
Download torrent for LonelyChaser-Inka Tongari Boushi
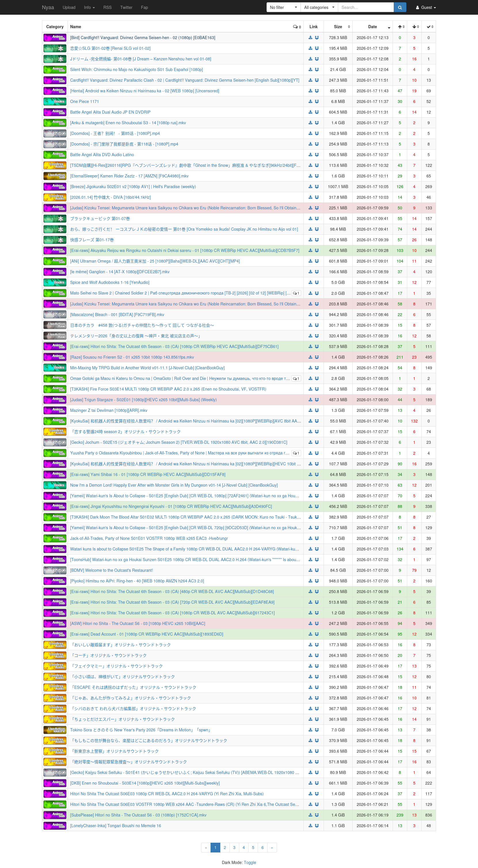310,825
